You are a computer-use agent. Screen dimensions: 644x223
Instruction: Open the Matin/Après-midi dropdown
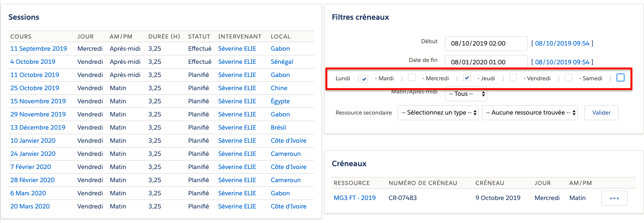pyautogui.click(x=466, y=94)
